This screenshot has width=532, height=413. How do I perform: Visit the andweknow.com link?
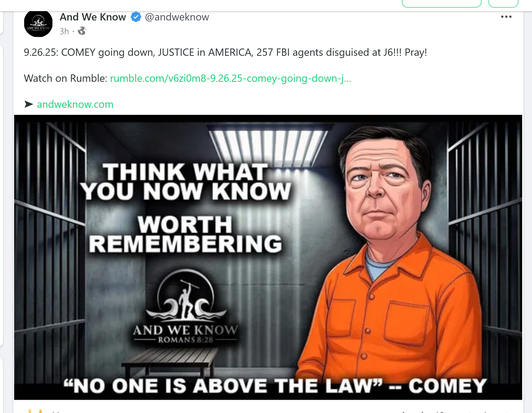(x=75, y=104)
